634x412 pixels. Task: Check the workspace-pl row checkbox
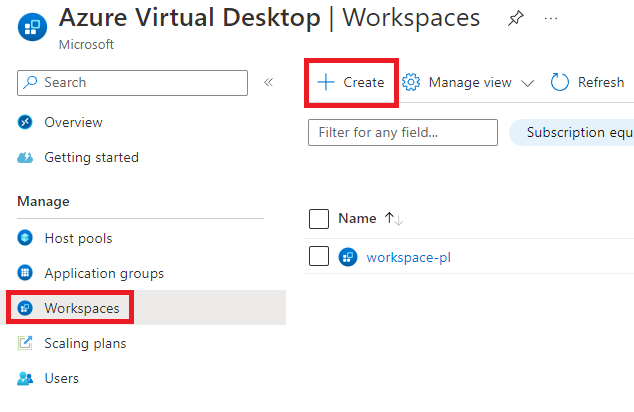[319, 256]
